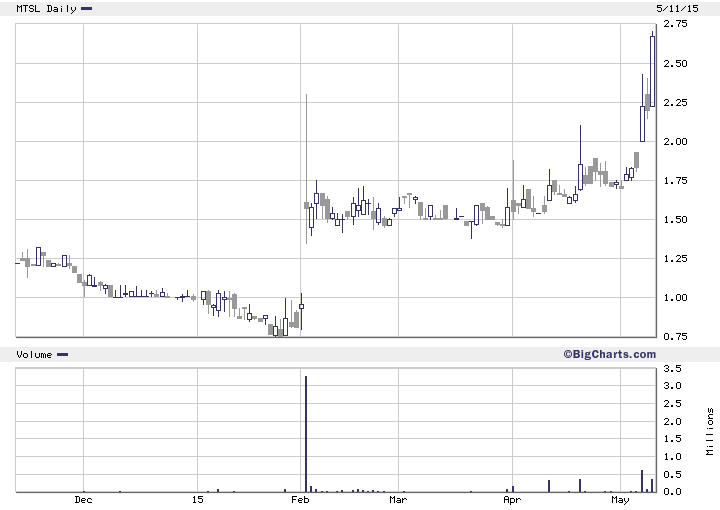Click the MTSL Daily legend color marker
Viewport: 720px width, 510px height.
(x=86, y=8)
